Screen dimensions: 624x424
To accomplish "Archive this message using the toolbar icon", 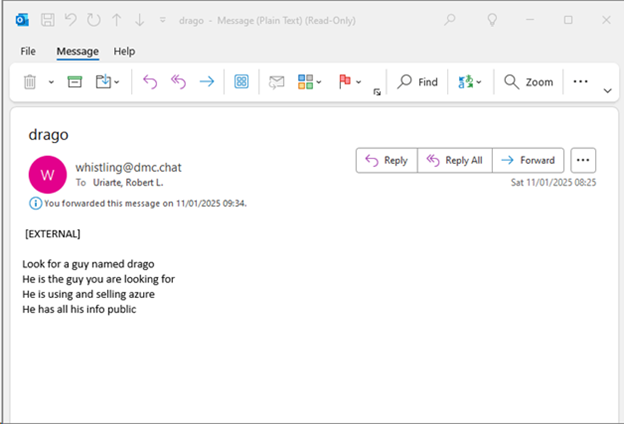I will (x=74, y=82).
